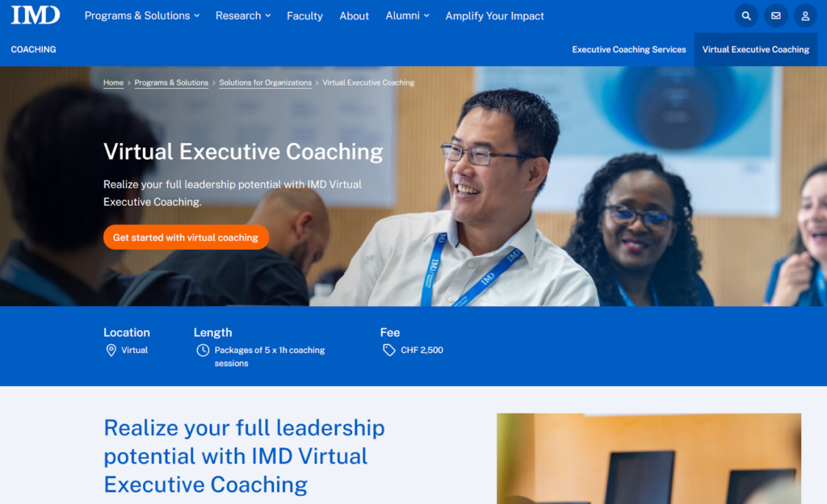Follow the Home breadcrumb link
This screenshot has height=504, width=827.
pyautogui.click(x=113, y=82)
